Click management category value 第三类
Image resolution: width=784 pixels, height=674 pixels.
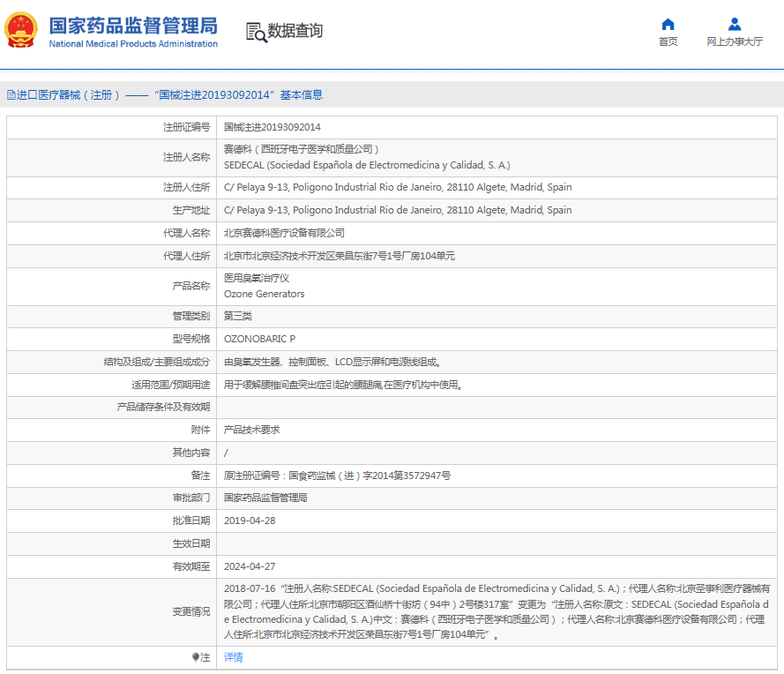(x=237, y=316)
